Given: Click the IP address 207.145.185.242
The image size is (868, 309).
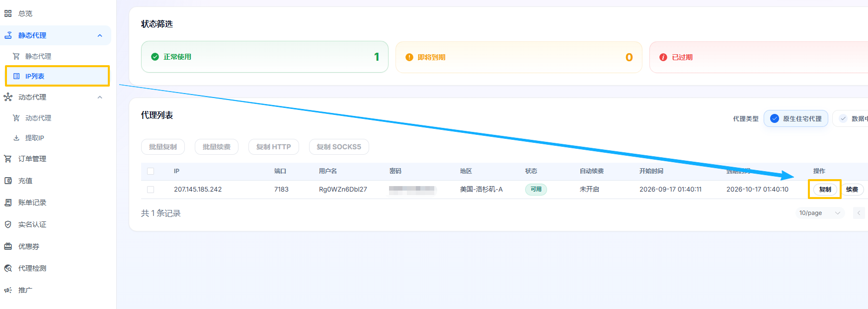Looking at the screenshot, I should pyautogui.click(x=198, y=190).
